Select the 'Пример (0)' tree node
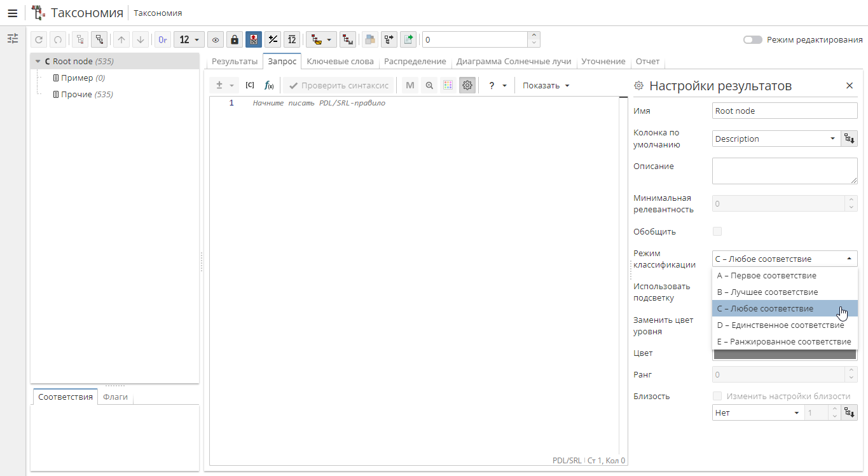868x476 pixels. coord(78,78)
